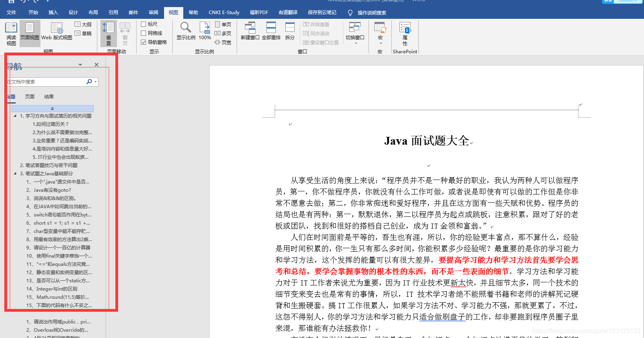This screenshot has width=644, height=338.
Task: Select the Print Layout view (页面视图)
Action: click(30, 34)
